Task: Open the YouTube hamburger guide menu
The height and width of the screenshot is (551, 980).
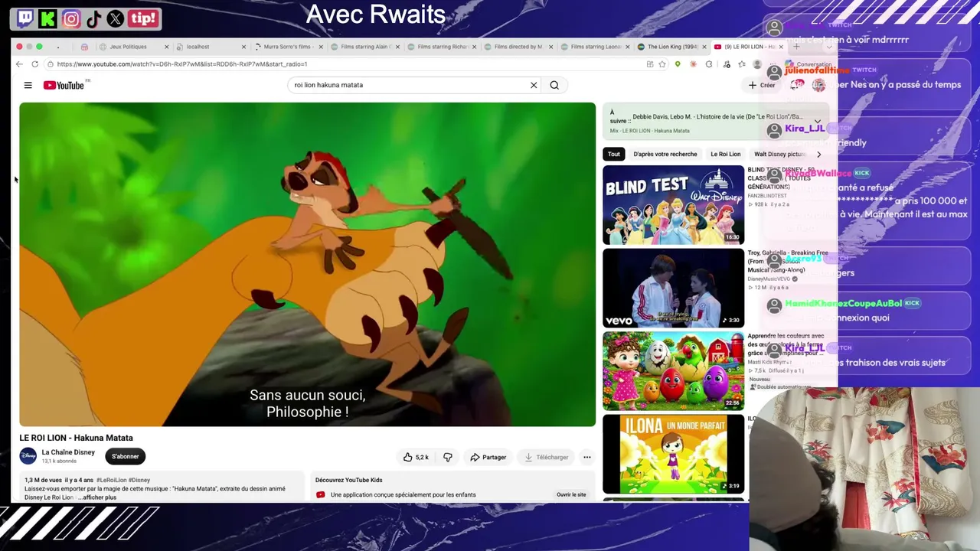Action: coord(28,85)
